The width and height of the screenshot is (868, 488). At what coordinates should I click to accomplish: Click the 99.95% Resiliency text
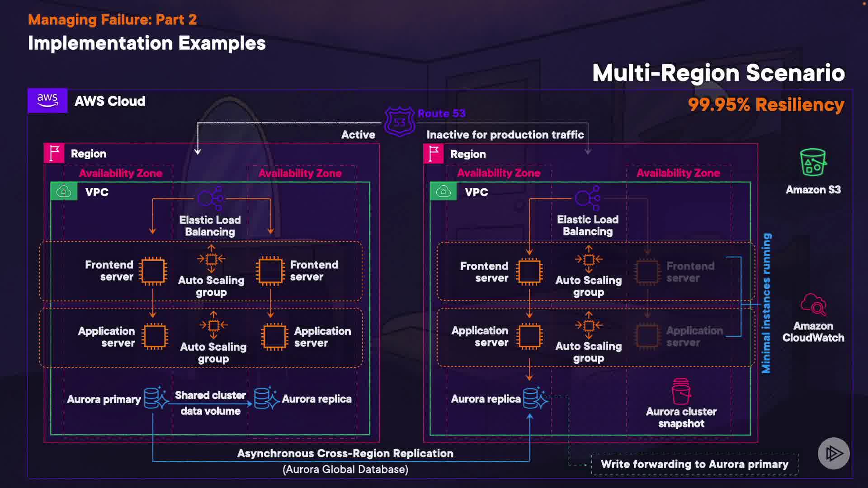[x=766, y=105]
